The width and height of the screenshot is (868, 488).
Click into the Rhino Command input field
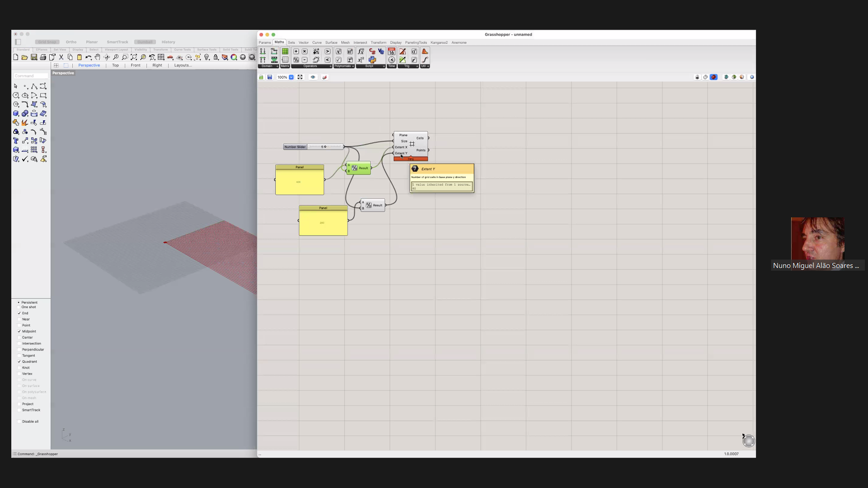pyautogui.click(x=31, y=76)
